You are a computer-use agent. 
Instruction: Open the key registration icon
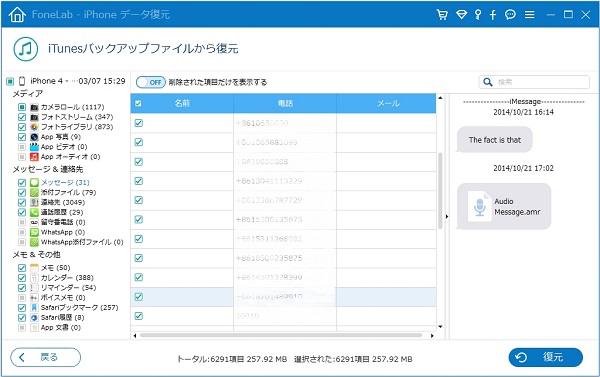tap(478, 15)
